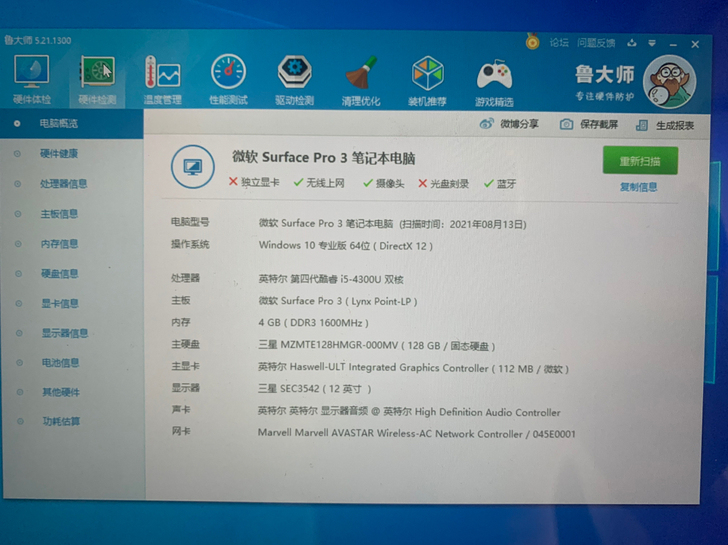
Task: Select 电脑概览 in the sidebar
Action: tap(72, 123)
